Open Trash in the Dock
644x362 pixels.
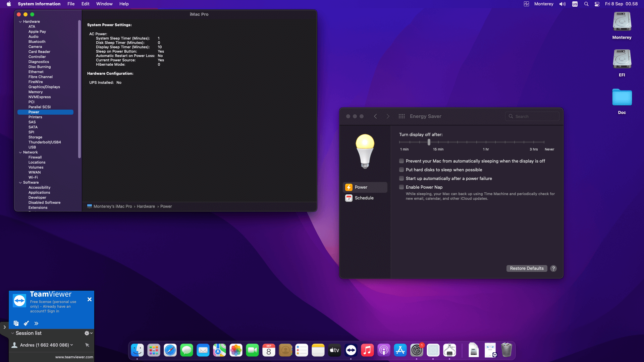[506, 350]
